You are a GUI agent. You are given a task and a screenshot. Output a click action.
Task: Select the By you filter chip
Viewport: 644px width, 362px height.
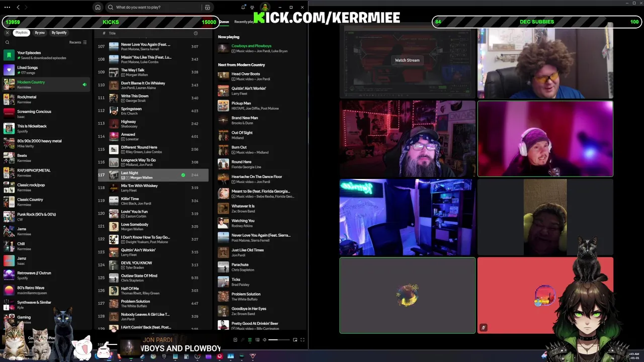(40, 33)
